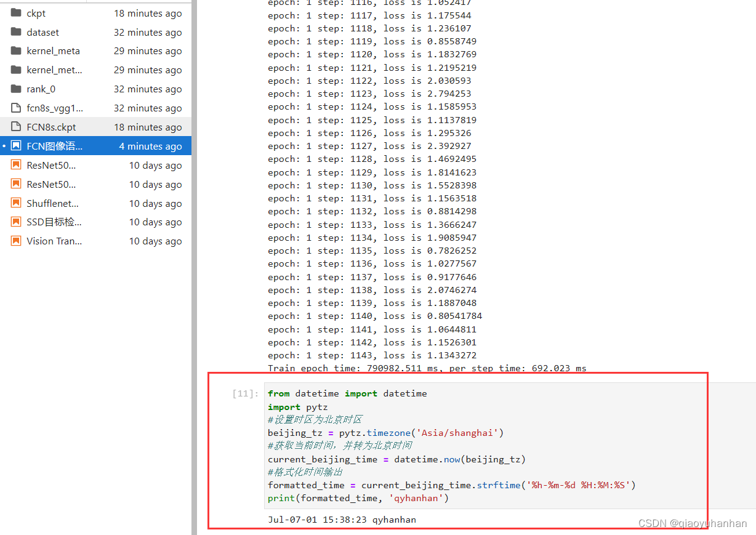The height and width of the screenshot is (535, 756).
Task: Click '10 days ago' beside Shufflenet...
Action: (155, 203)
